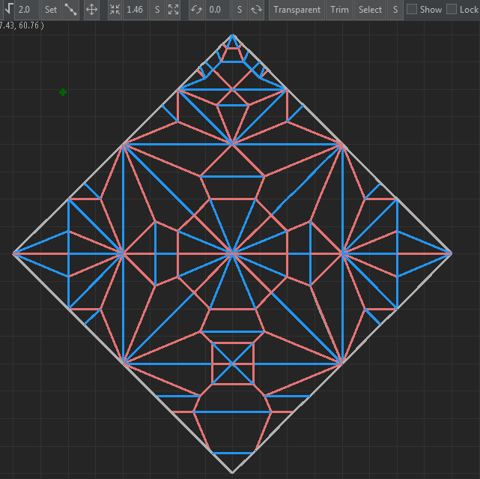480x479 pixels.
Task: Select the four-arrow move icon
Action: pos(92,10)
